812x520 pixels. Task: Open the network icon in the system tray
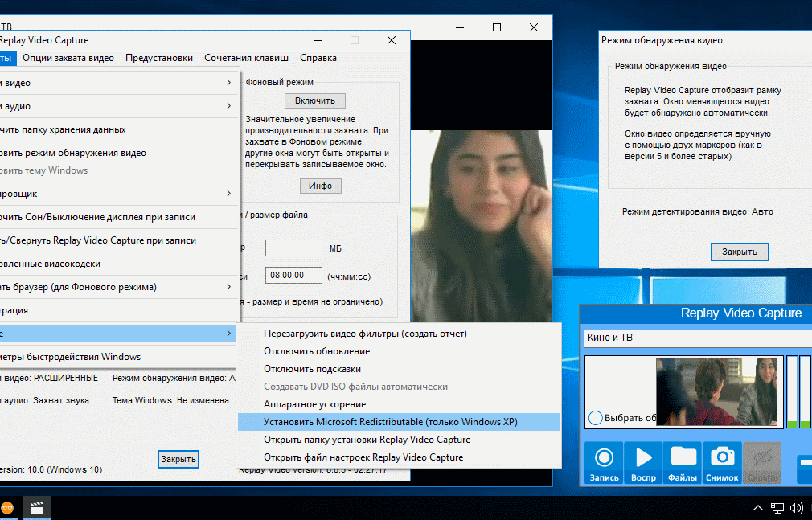pos(777,508)
